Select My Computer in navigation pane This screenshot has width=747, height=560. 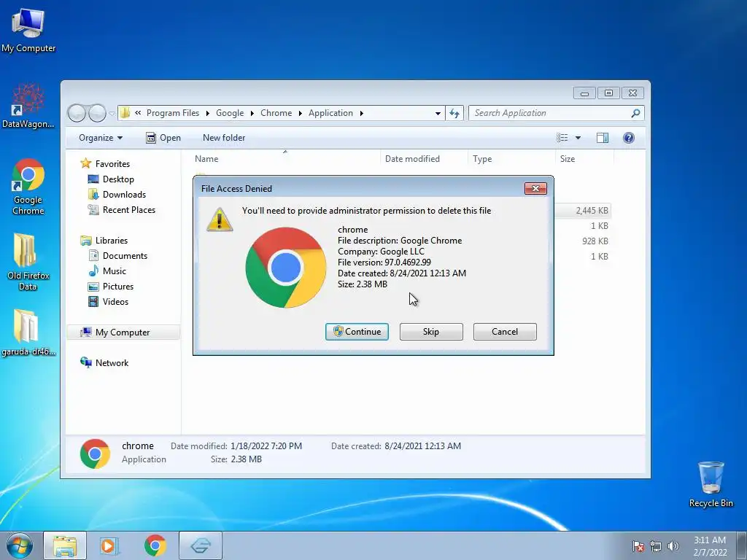click(123, 332)
